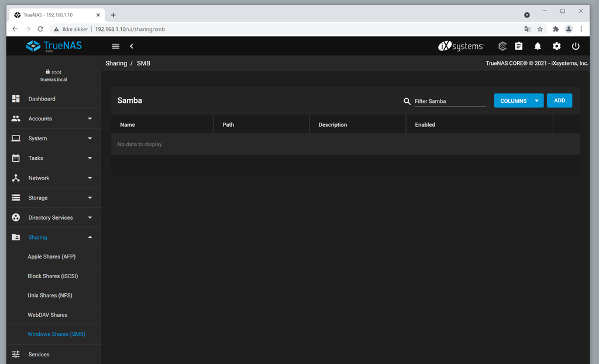Collapse the Sharing section
599x364 pixels.
pyautogui.click(x=37, y=237)
